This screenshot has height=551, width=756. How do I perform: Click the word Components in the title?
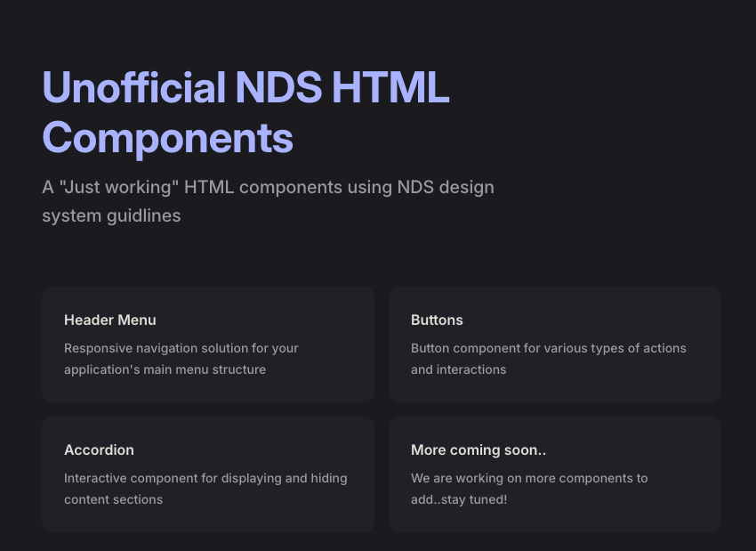pos(168,139)
